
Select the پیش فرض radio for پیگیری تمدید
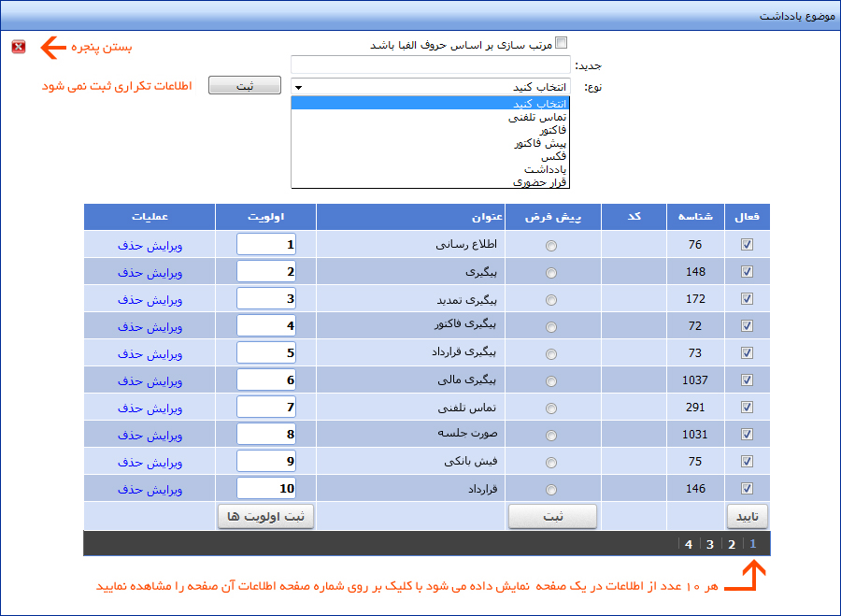coord(550,300)
